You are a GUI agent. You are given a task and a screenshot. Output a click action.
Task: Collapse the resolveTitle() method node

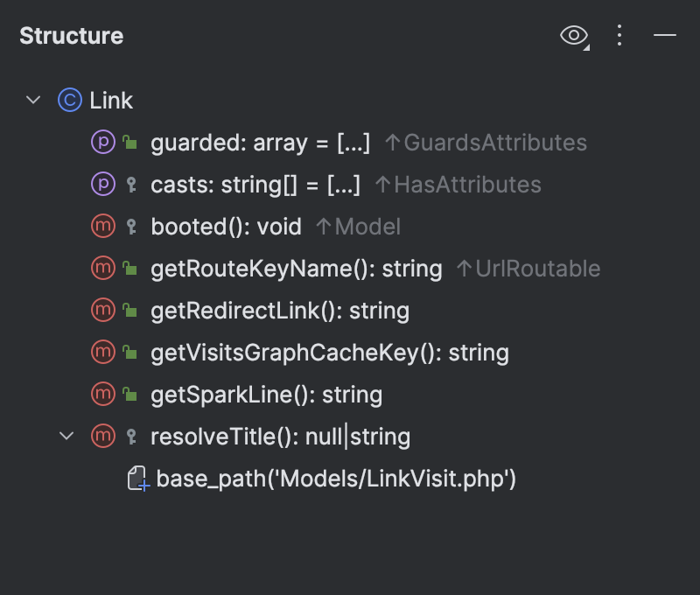[67, 436]
